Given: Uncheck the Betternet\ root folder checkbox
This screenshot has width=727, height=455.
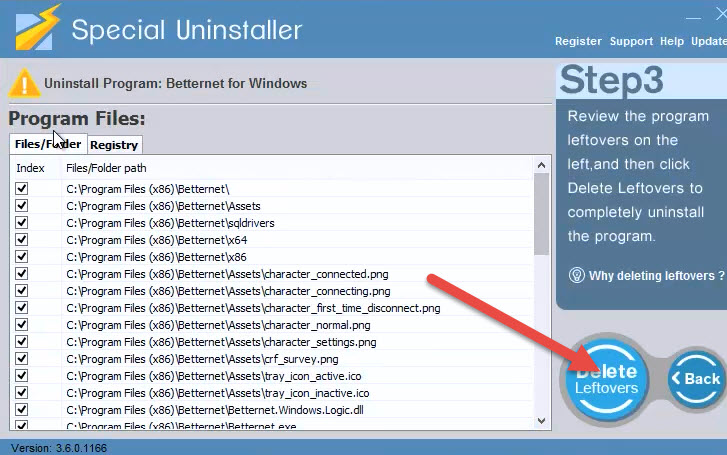Looking at the screenshot, I should point(21,188).
